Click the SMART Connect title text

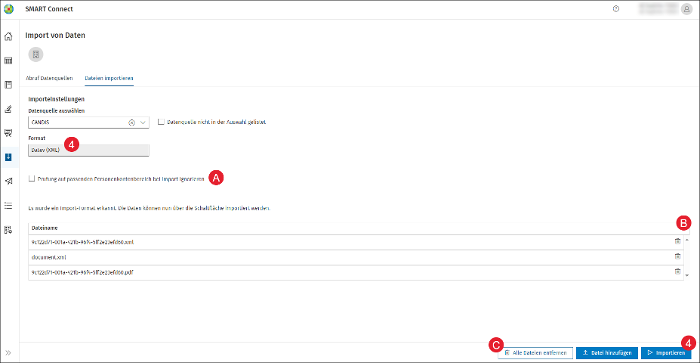click(x=49, y=9)
